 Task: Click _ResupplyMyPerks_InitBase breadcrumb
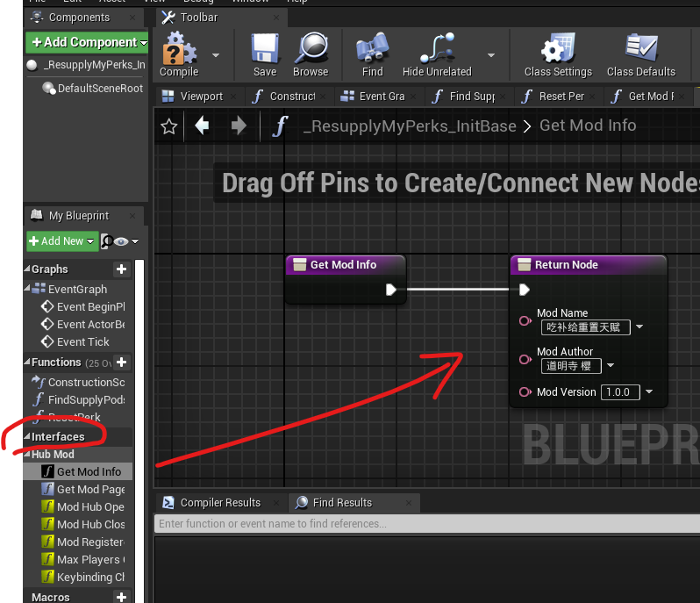point(410,126)
